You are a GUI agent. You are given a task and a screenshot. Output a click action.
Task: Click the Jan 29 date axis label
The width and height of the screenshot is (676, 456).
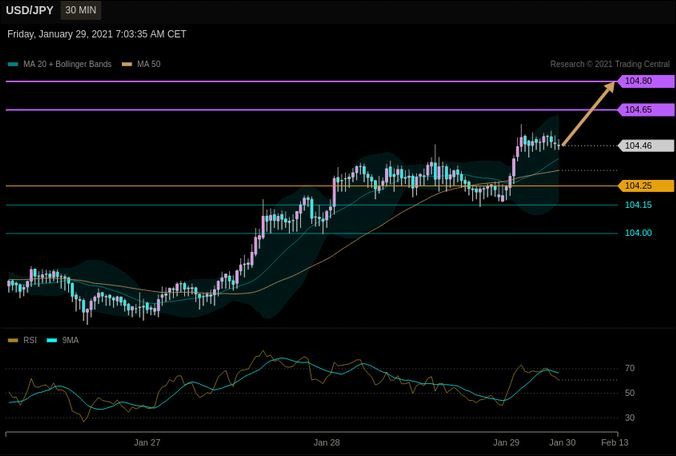tap(506, 443)
